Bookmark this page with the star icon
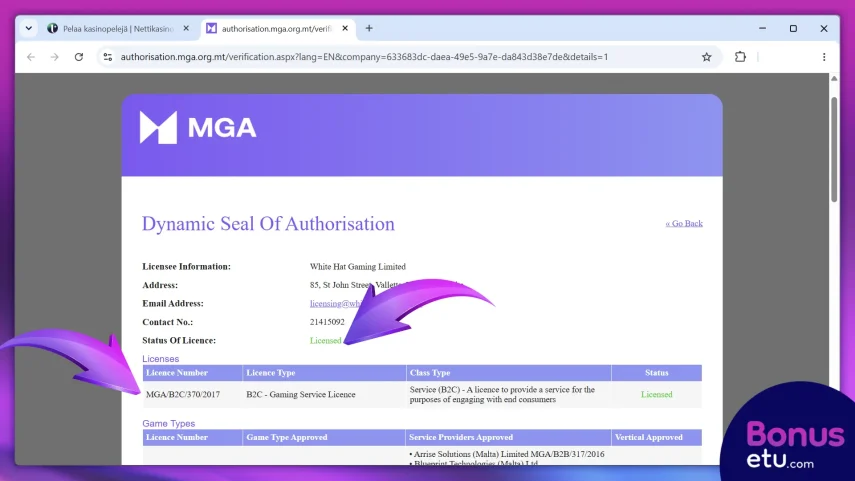 [x=707, y=57]
